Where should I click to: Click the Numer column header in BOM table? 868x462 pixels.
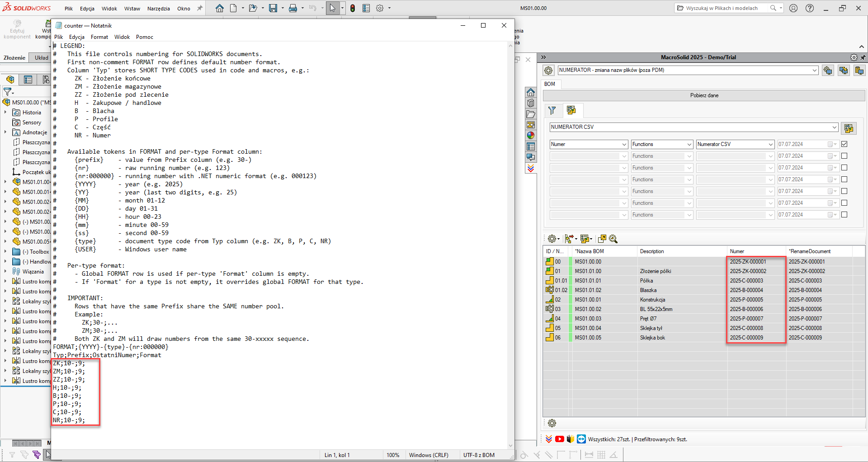pyautogui.click(x=737, y=251)
